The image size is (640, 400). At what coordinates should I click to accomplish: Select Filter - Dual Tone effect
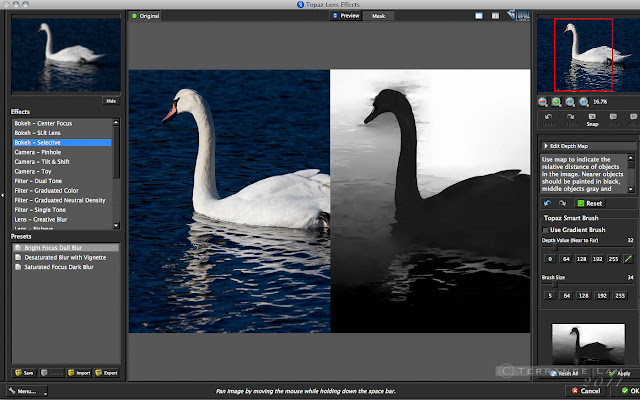click(x=62, y=181)
